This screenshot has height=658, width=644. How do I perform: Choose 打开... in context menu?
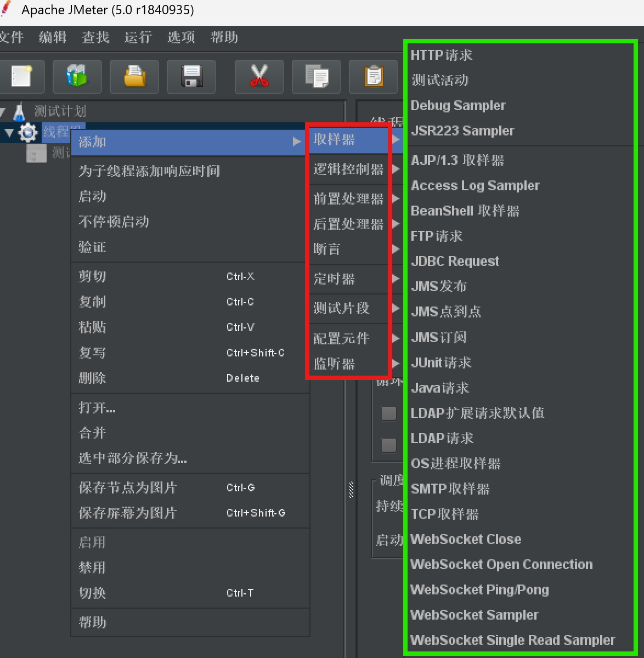pos(190,407)
